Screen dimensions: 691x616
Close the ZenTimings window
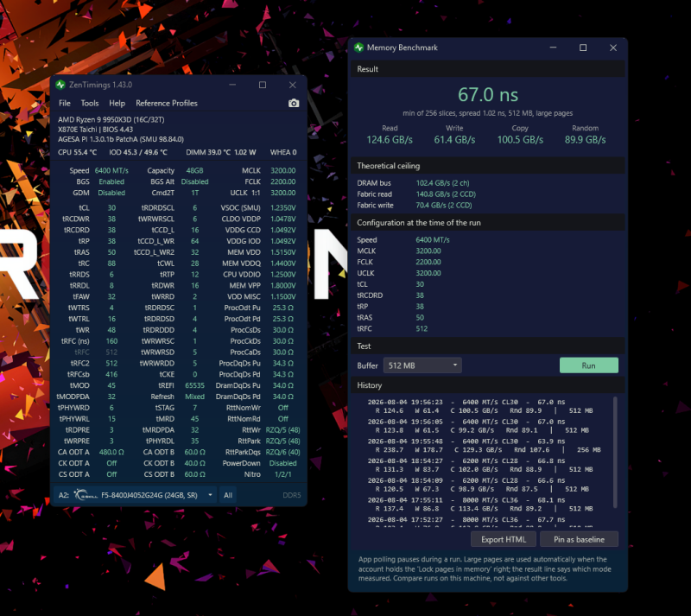point(292,85)
